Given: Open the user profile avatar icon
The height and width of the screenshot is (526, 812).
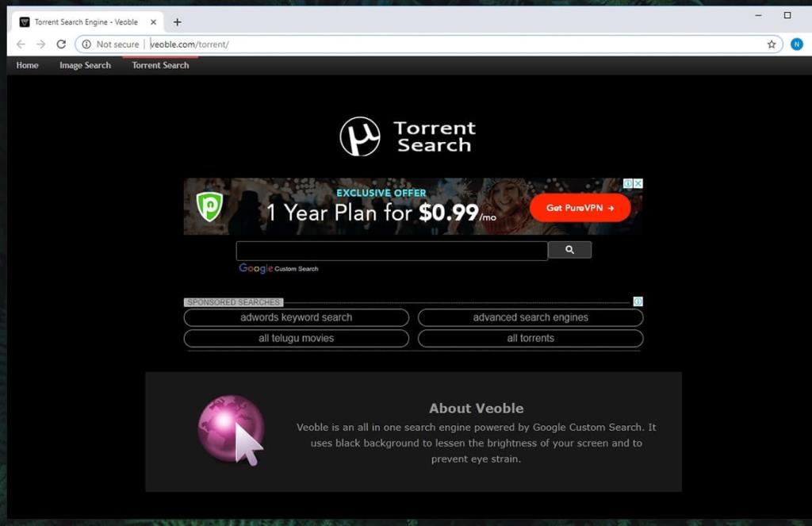Looking at the screenshot, I should pos(796,44).
